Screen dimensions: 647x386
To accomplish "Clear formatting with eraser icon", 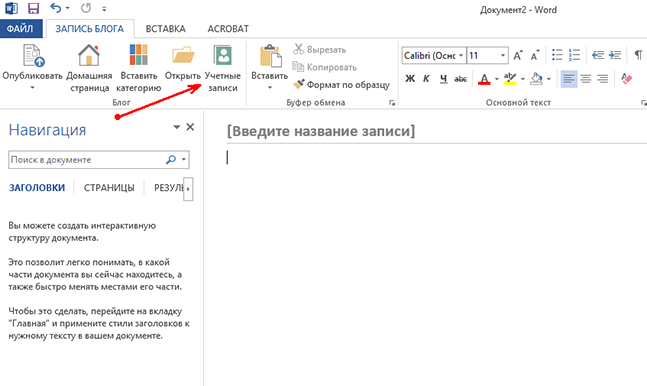I will click(626, 78).
